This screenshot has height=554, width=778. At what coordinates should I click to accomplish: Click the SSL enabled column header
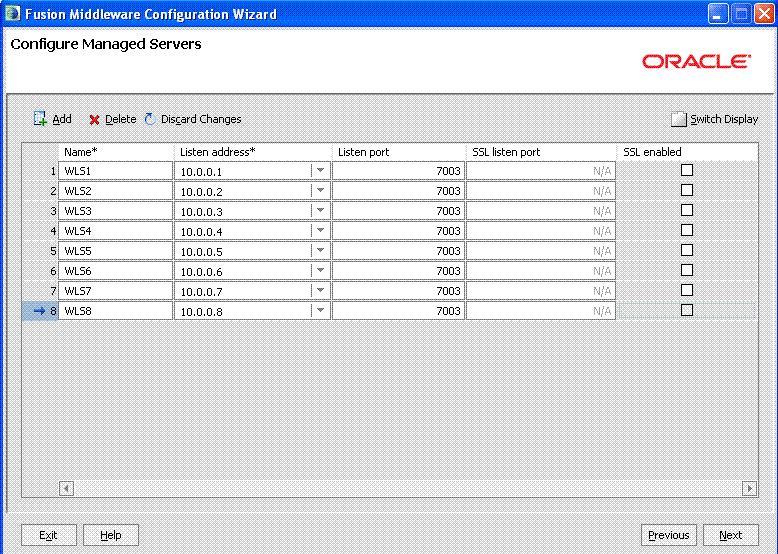[x=687, y=152]
